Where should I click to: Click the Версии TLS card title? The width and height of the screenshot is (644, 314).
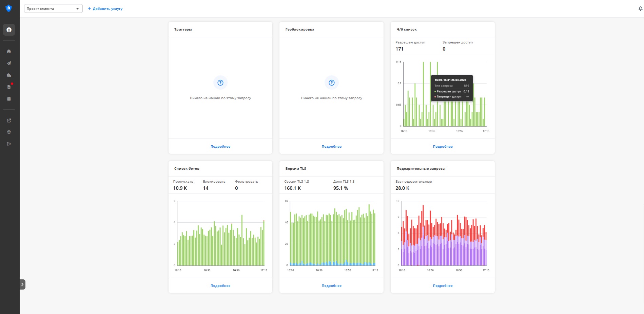coord(296,169)
